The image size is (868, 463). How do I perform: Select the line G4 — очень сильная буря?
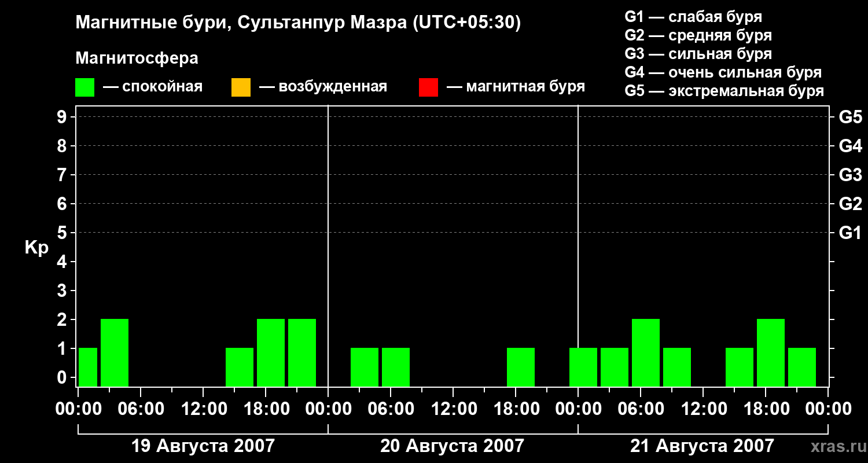723,72
